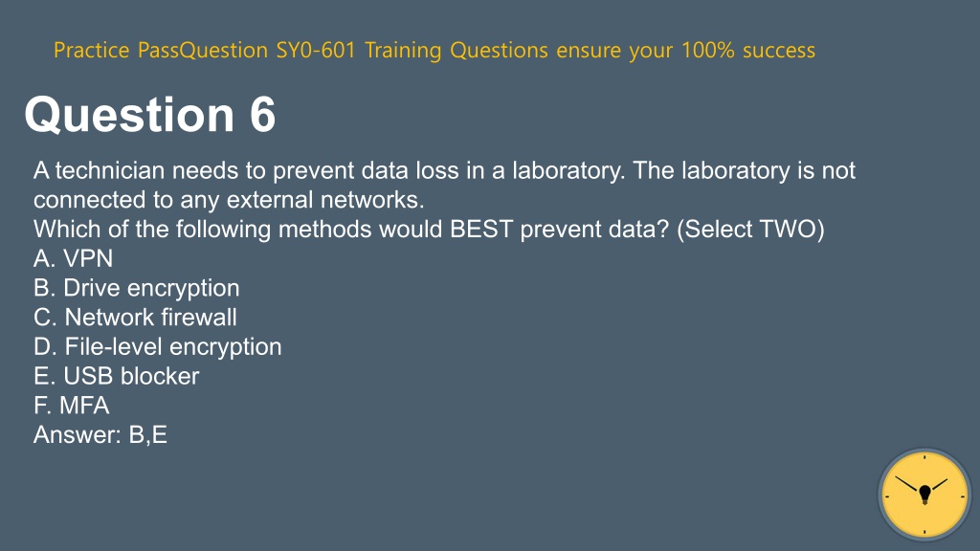Click the 100% success text
Screen dimensions: 980x551
click(748, 50)
